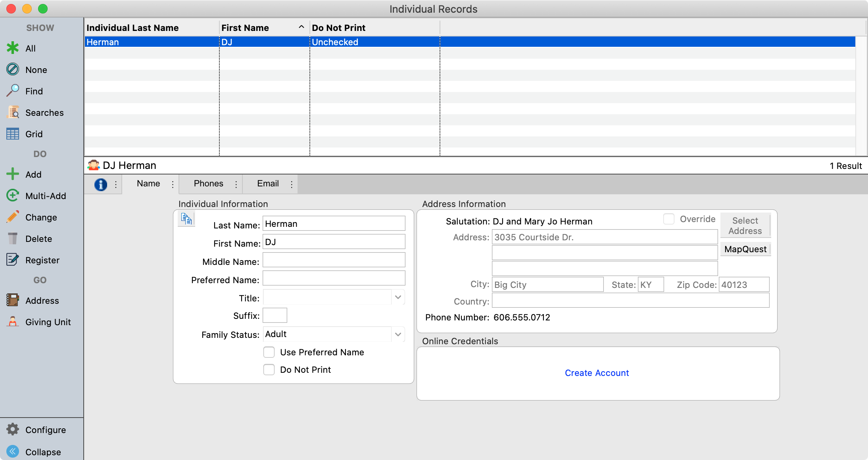Viewport: 868px width, 460px height.
Task: Click the green asterisk All icon
Action: click(x=13, y=48)
